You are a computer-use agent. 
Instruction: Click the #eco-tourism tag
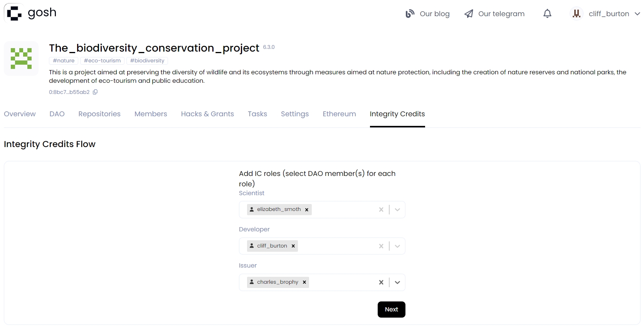click(x=102, y=61)
